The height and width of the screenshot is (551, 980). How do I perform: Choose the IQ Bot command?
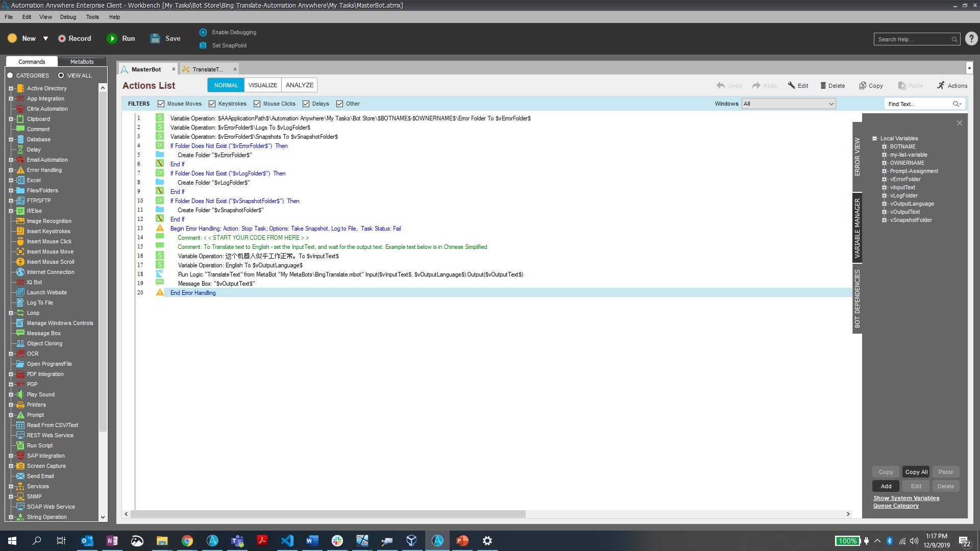click(x=34, y=282)
